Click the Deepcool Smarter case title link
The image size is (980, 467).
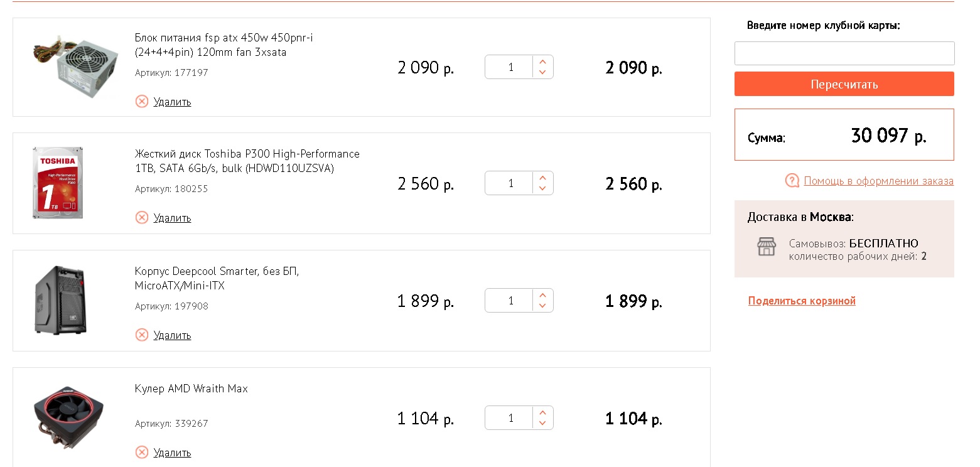pyautogui.click(x=217, y=279)
